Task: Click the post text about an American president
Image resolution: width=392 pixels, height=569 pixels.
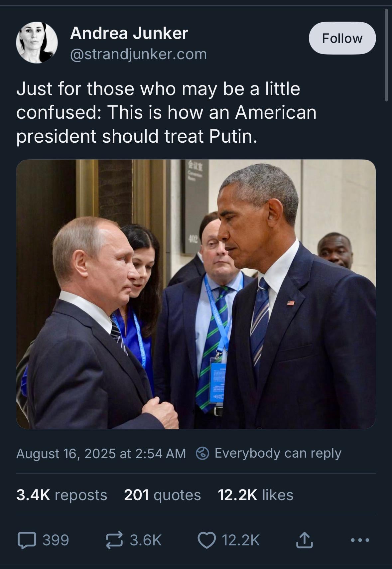Action: tap(166, 112)
